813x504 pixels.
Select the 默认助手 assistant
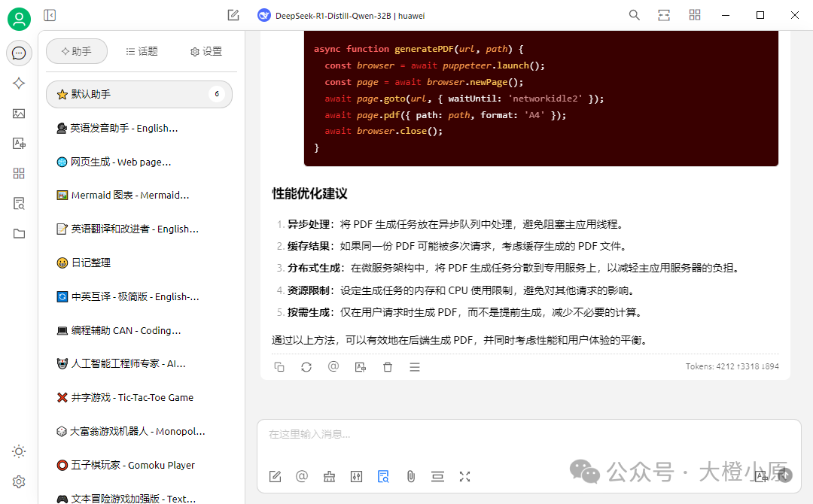click(x=139, y=94)
